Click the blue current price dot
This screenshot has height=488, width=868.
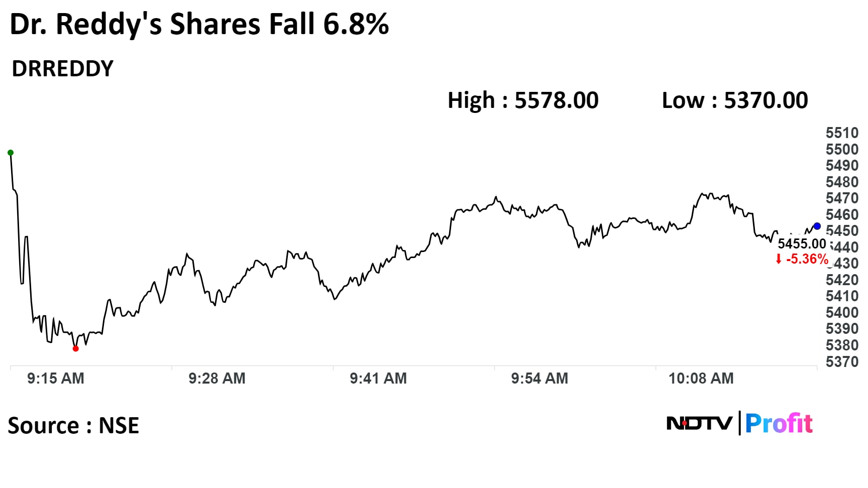click(x=817, y=226)
